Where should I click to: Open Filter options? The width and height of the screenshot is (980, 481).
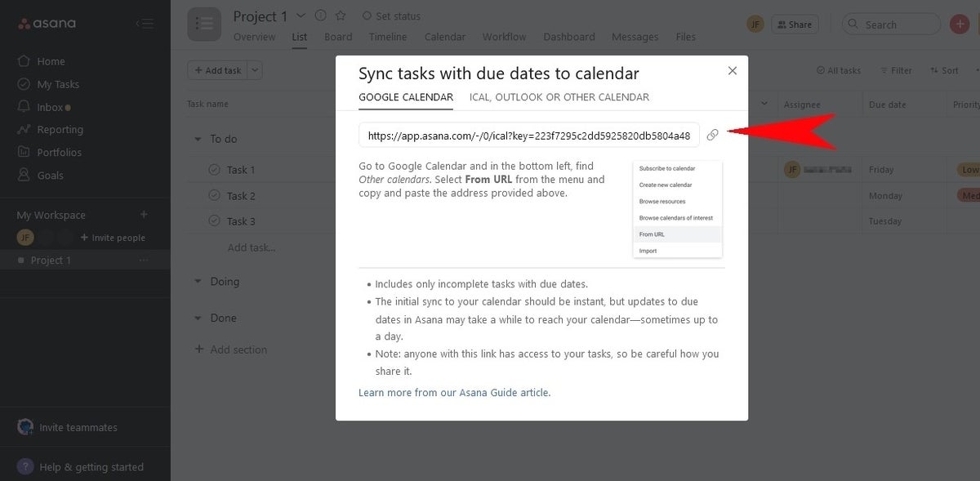click(896, 71)
